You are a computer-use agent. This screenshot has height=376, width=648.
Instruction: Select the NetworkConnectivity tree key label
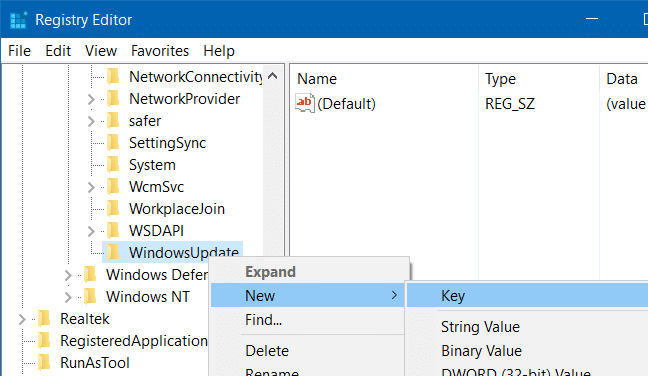195,76
